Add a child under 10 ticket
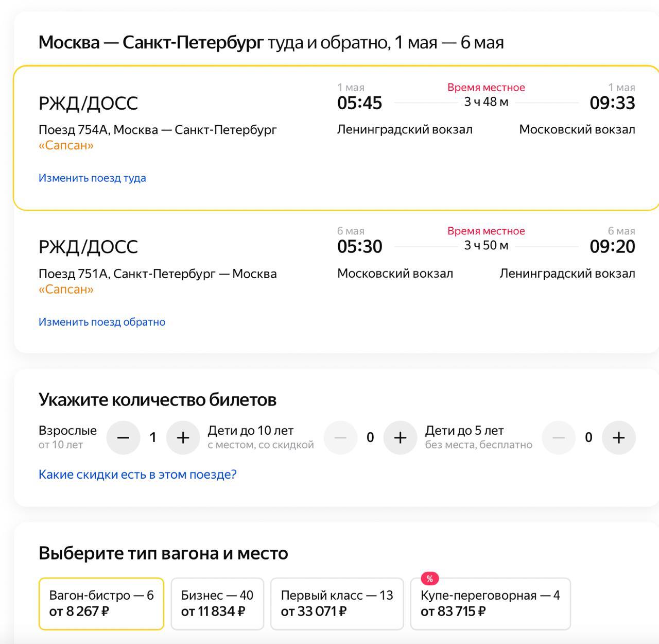Viewport: 659px width, 644px height. pyautogui.click(x=400, y=437)
